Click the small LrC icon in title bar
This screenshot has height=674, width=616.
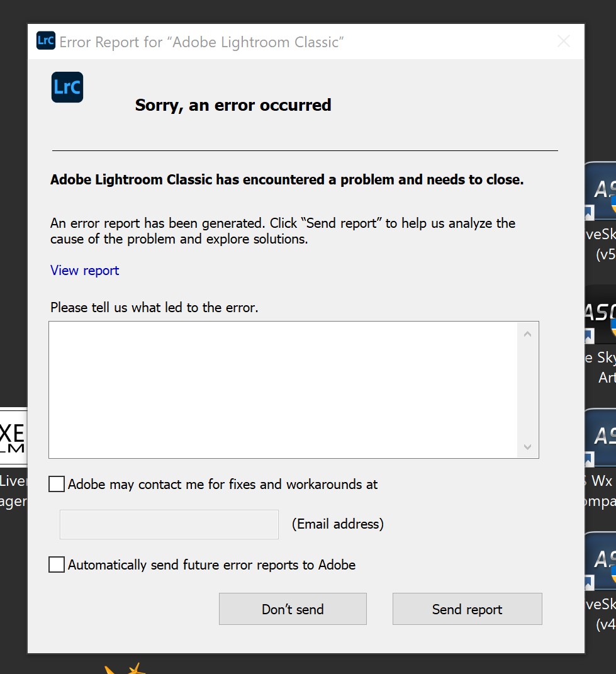pos(46,41)
